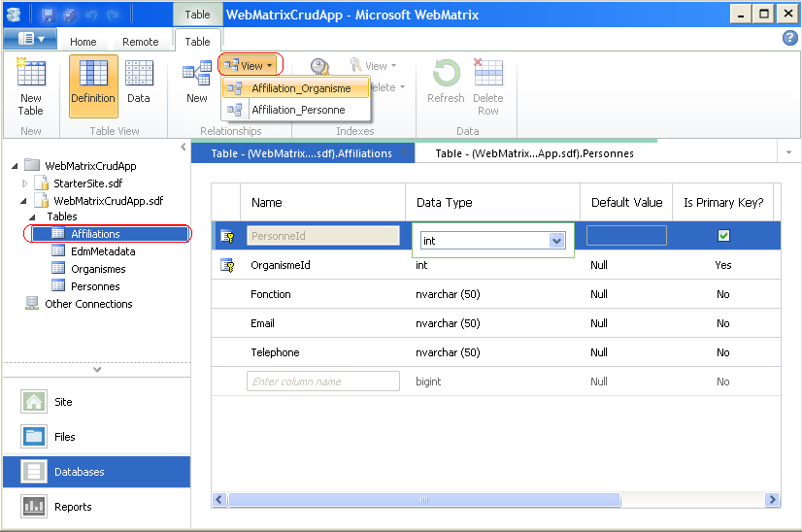Open the int data type combo box

[556, 241]
